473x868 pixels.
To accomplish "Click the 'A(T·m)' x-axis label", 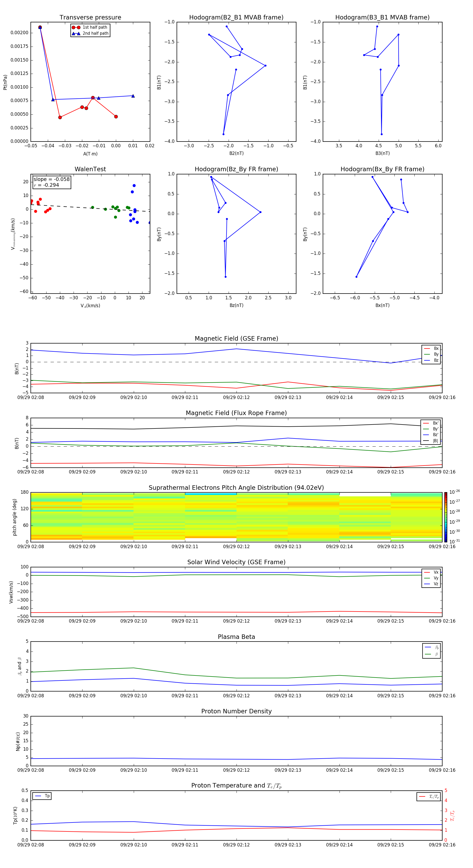I will point(90,154).
